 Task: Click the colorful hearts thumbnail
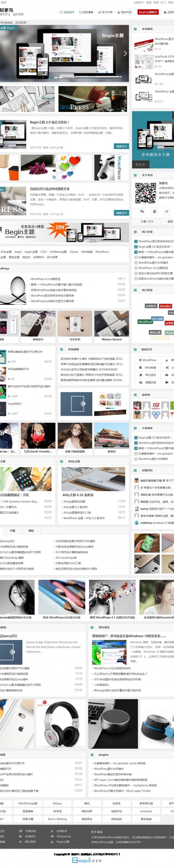pos(75,168)
